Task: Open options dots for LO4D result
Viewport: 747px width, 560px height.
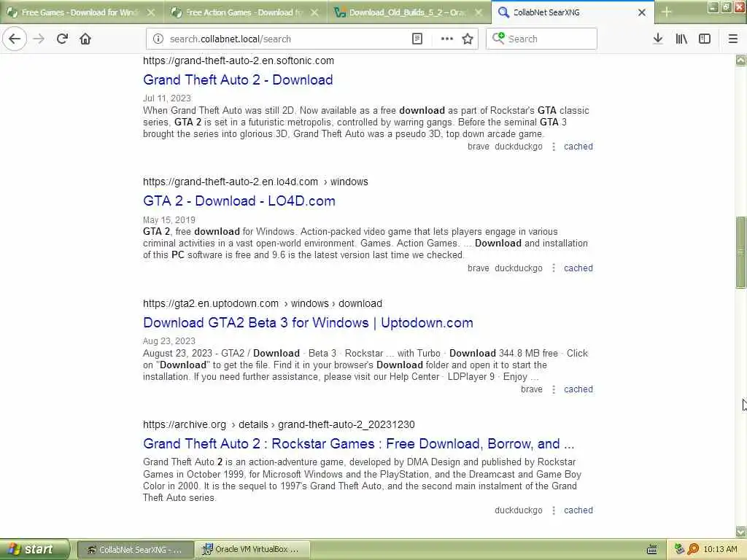Action: (x=554, y=268)
